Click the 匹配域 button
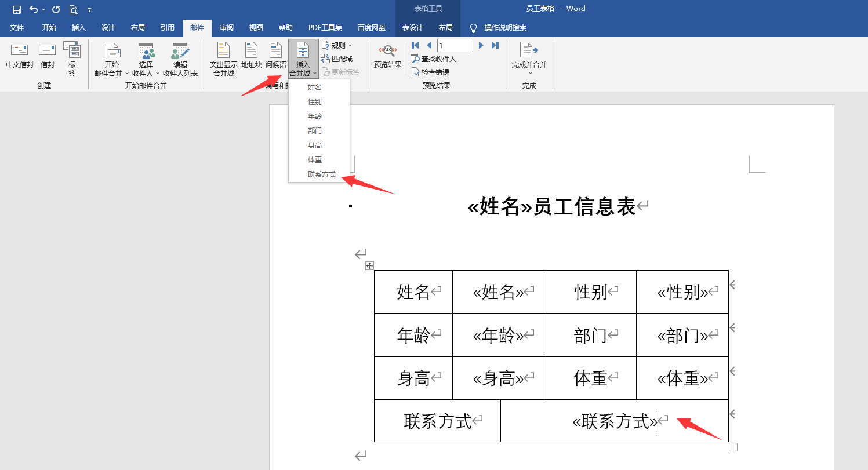Image resolution: width=868 pixels, height=470 pixels. click(x=337, y=59)
